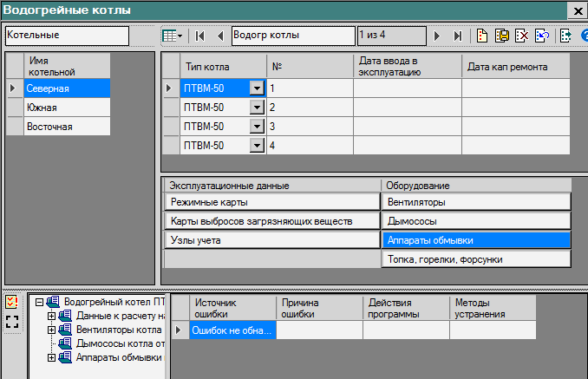Go to the previous record
The width and height of the screenshot is (588, 379).
(x=220, y=36)
